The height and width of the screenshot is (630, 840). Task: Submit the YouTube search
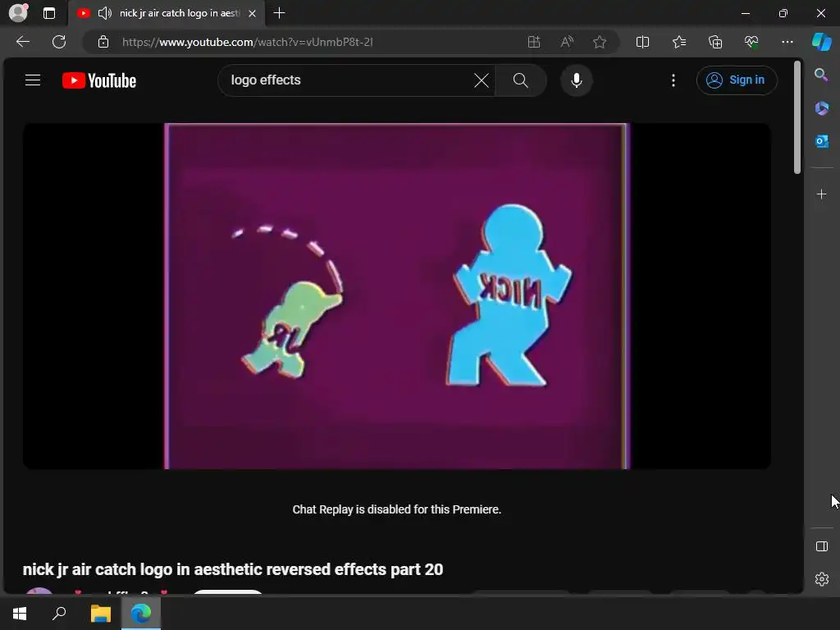(521, 80)
